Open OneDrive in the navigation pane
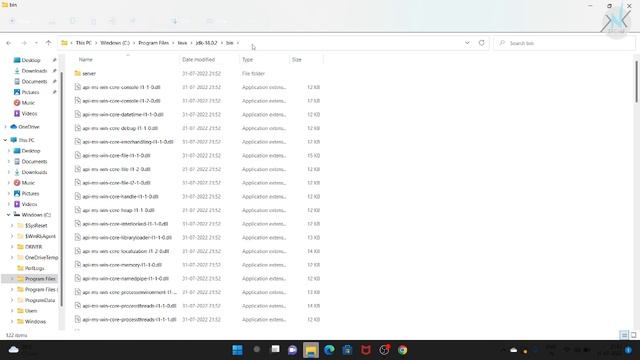Image resolution: width=640 pixels, height=360 pixels. point(29,127)
